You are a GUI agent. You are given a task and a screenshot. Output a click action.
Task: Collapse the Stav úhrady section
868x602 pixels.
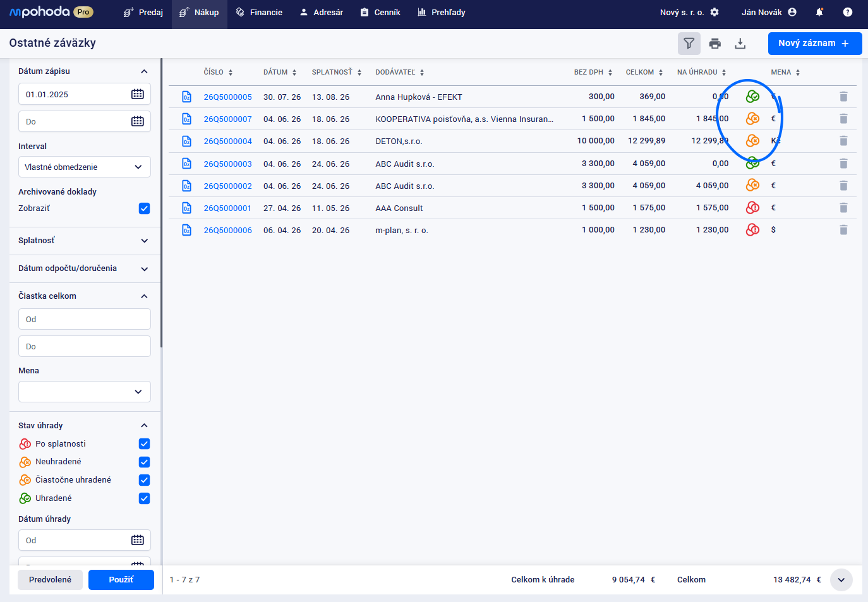[144, 426]
